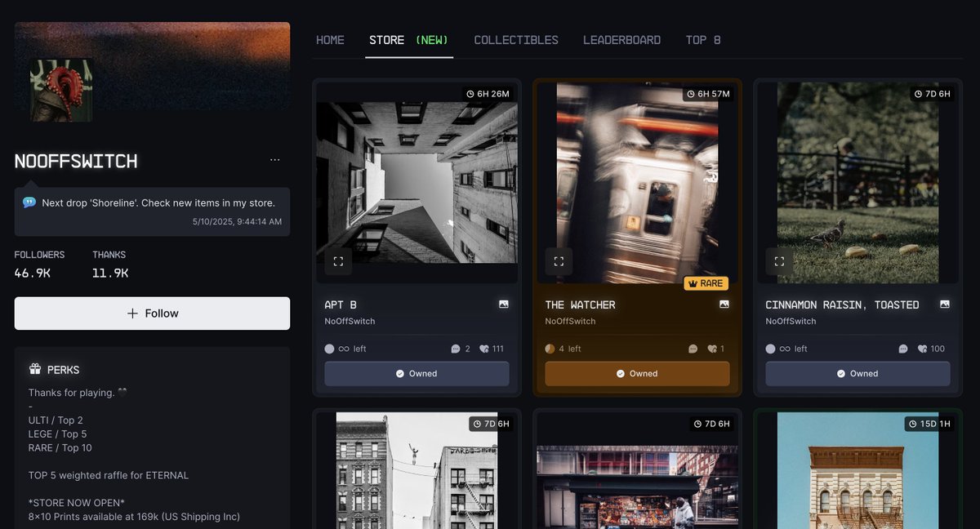Open the newsstand kiosk photo thumbnail

coord(637,487)
